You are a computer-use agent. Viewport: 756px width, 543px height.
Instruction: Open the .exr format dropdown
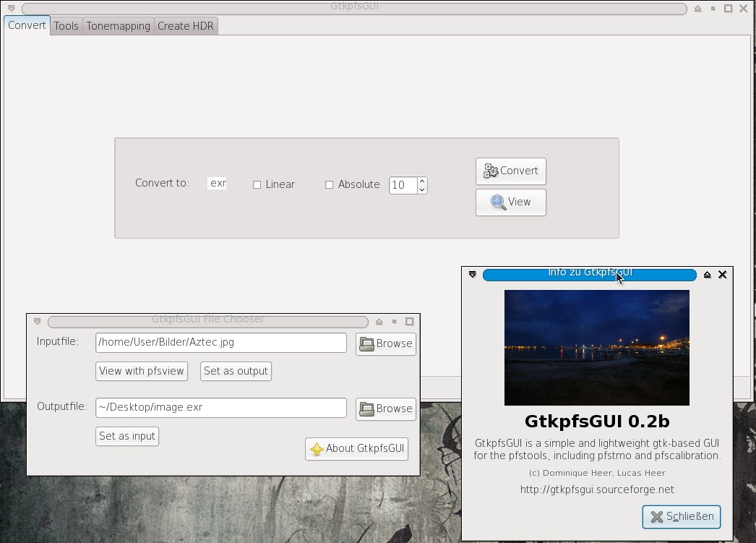click(217, 183)
